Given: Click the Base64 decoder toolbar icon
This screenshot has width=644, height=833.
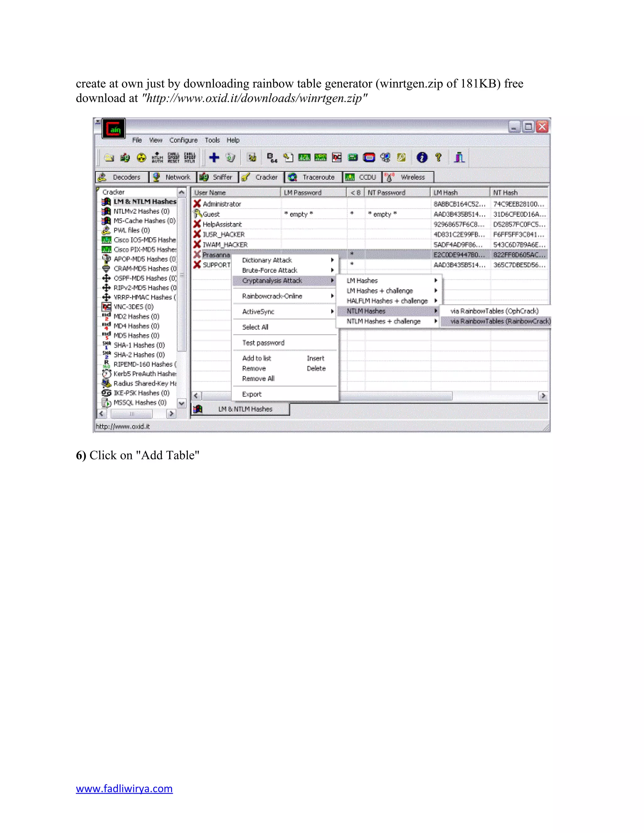Looking at the screenshot, I should coord(272,157).
